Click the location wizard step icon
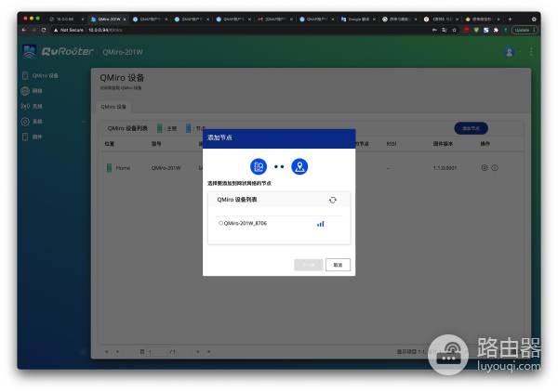Image resolution: width=558 pixels, height=392 pixels. 299,167
